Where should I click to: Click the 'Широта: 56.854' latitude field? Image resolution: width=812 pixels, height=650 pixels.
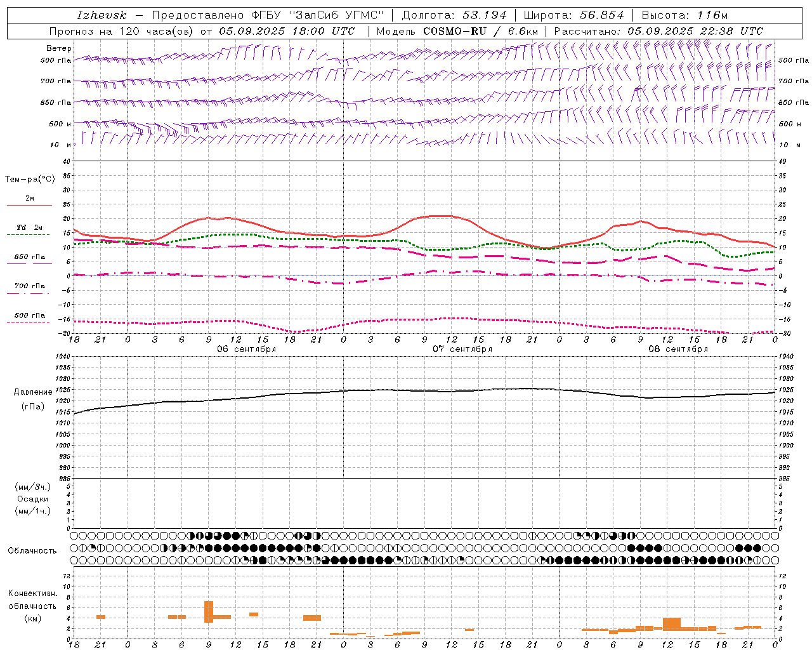(x=573, y=15)
